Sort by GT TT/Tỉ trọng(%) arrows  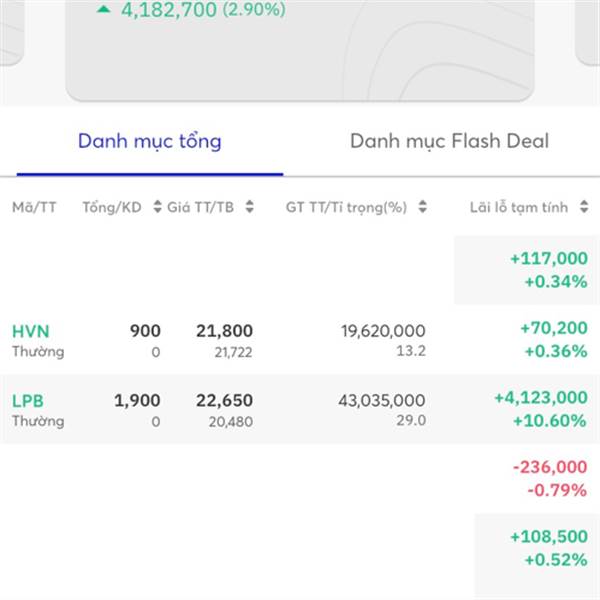(x=422, y=207)
